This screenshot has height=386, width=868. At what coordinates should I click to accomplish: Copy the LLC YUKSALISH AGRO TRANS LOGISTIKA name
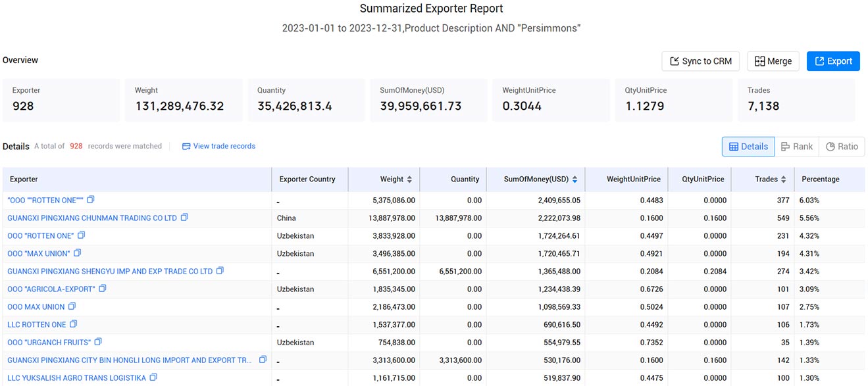pyautogui.click(x=153, y=377)
